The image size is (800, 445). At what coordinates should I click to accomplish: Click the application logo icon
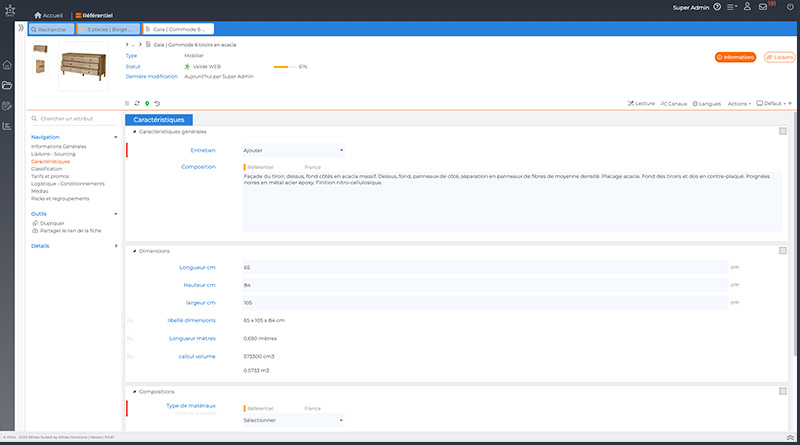point(10,10)
